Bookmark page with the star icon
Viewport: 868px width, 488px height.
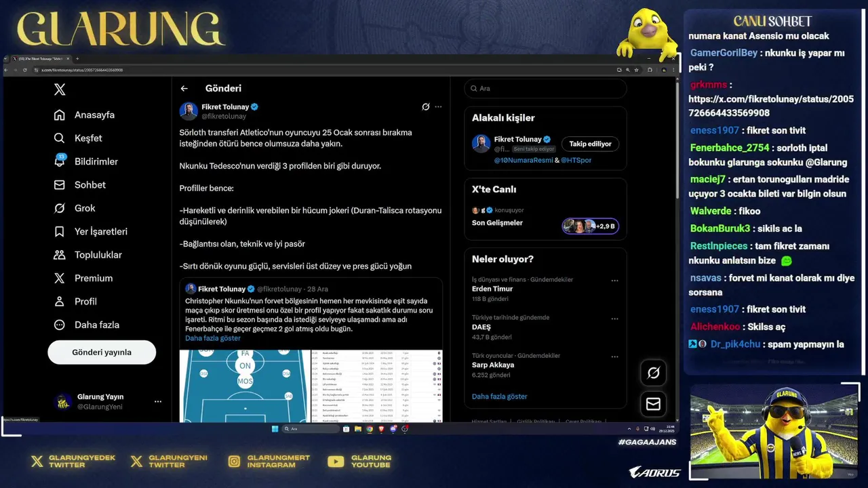(x=637, y=70)
